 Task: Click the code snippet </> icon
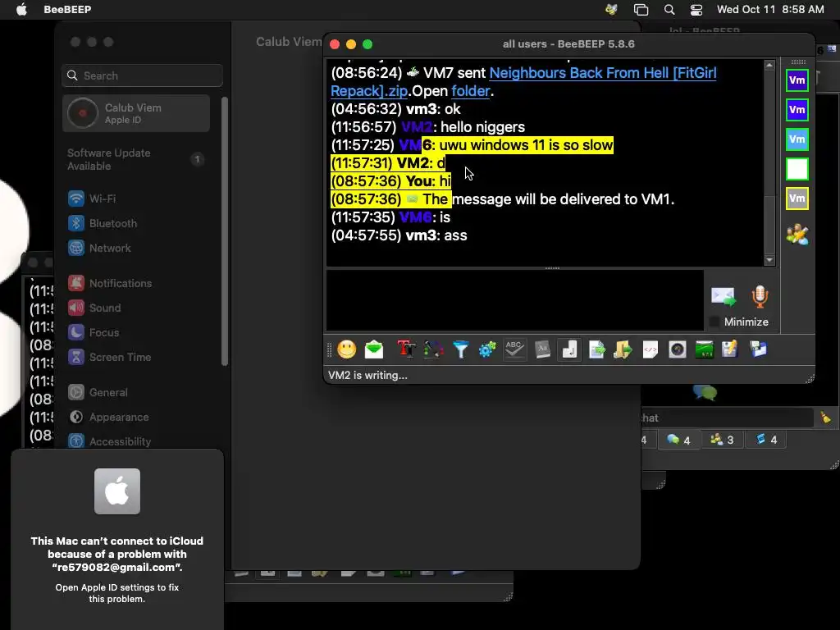click(651, 349)
